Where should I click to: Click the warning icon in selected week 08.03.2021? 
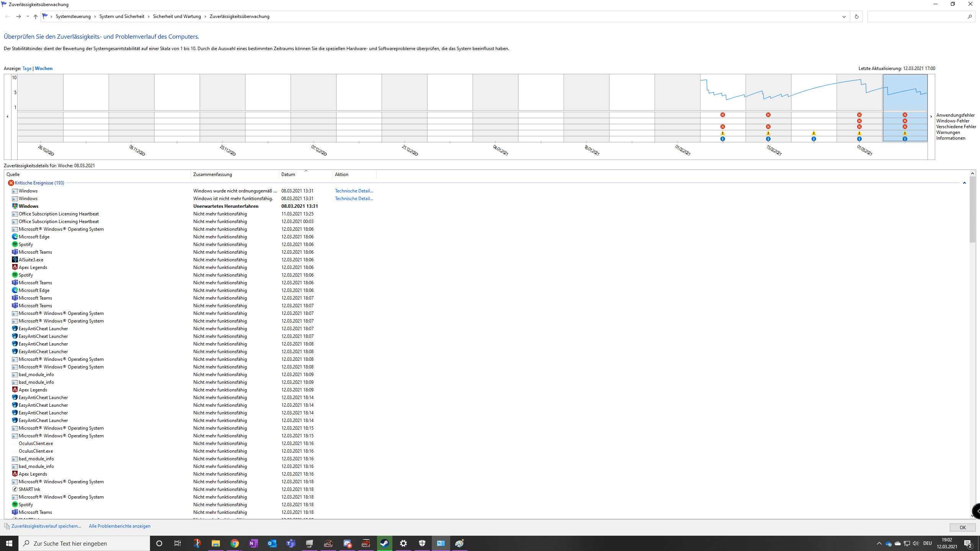point(905,133)
